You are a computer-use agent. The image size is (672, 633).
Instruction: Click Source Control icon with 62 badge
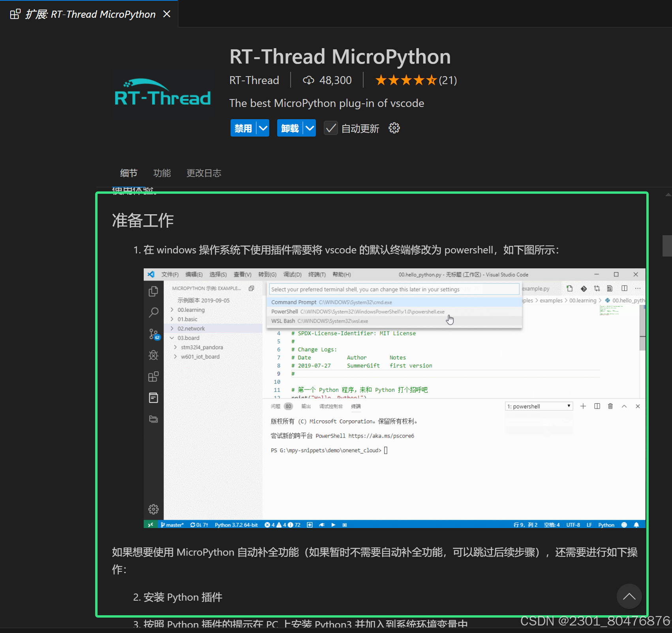(154, 334)
